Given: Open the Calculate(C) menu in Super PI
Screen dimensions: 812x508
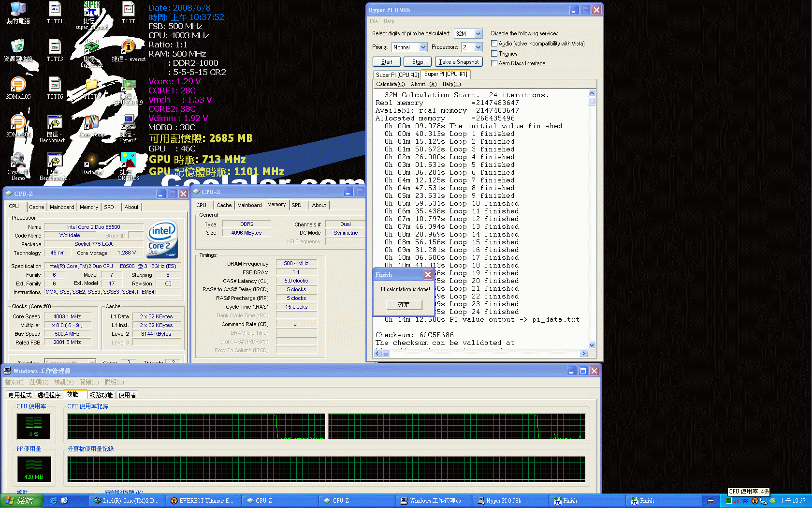Looking at the screenshot, I should [390, 84].
